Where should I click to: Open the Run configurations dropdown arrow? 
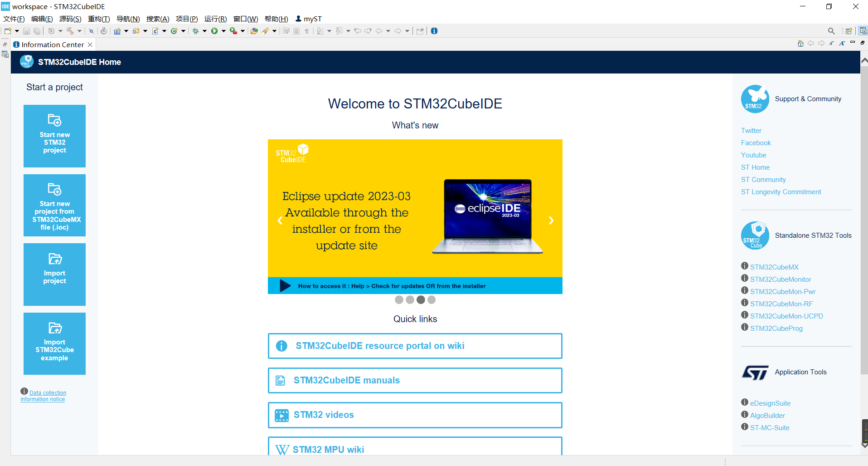click(x=223, y=31)
